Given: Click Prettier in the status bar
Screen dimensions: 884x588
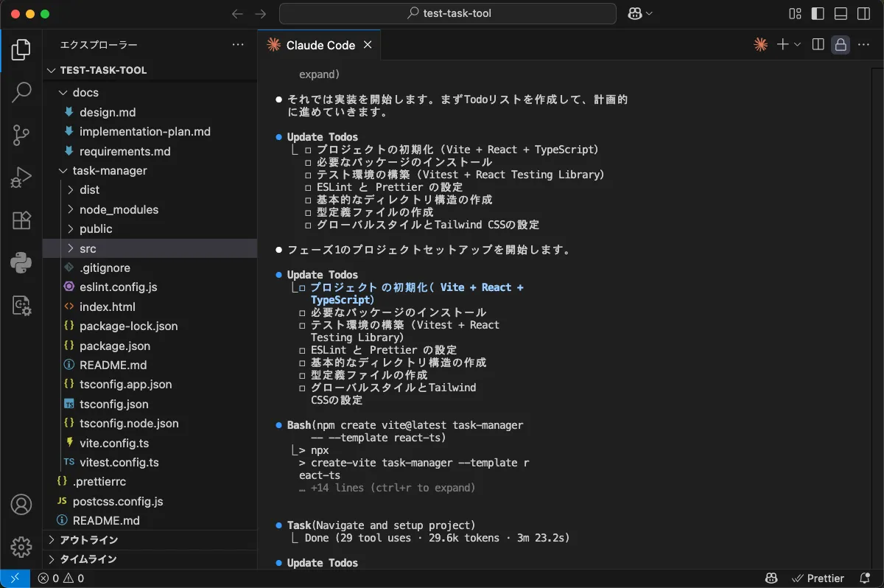Looking at the screenshot, I should tap(818, 578).
